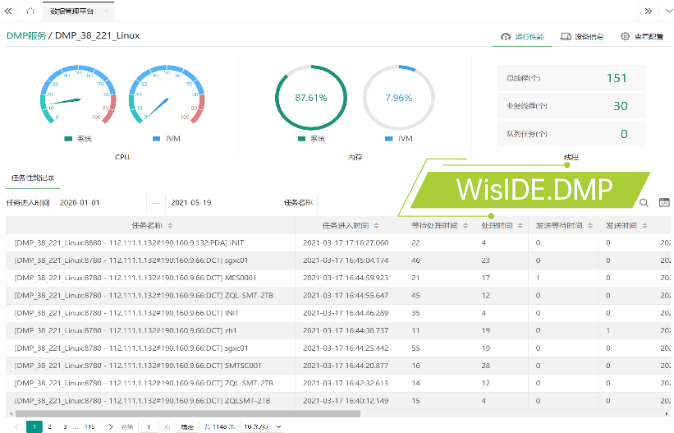Image resolution: width=674 pixels, height=433 pixels.
Task: Go to page 2 of the results
Action: pyautogui.click(x=49, y=426)
